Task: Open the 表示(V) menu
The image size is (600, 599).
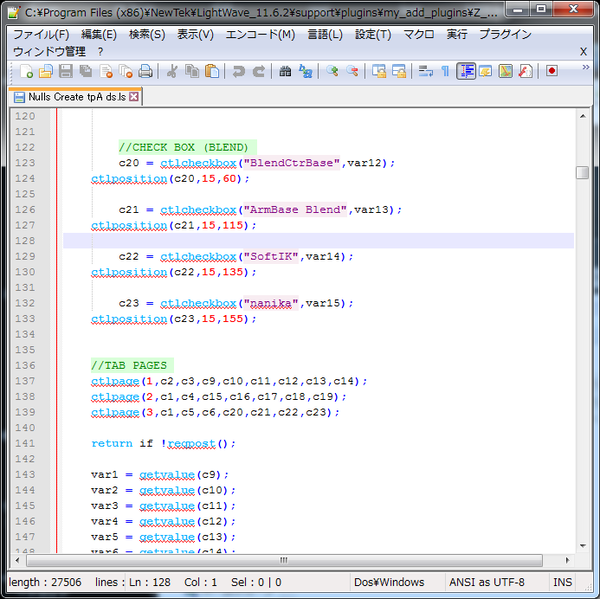Action: 195,34
